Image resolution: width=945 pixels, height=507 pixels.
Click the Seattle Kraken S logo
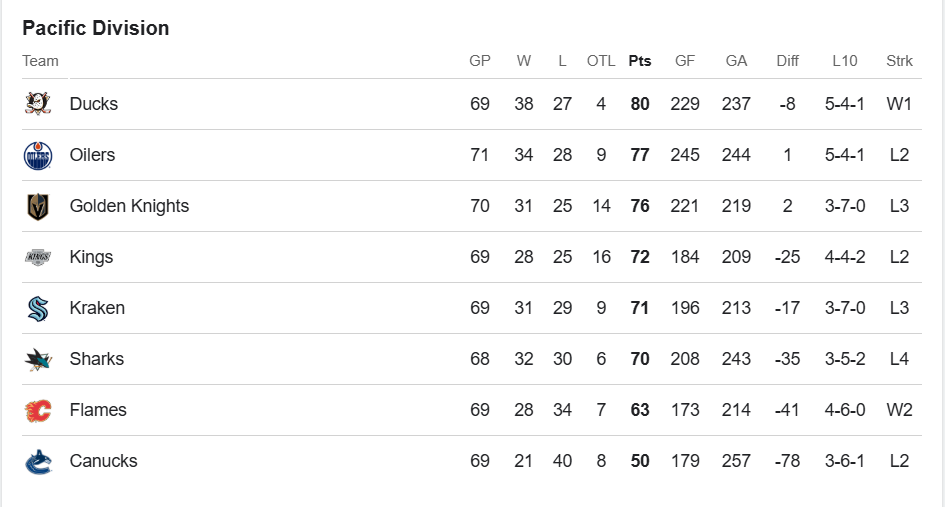pyautogui.click(x=38, y=308)
